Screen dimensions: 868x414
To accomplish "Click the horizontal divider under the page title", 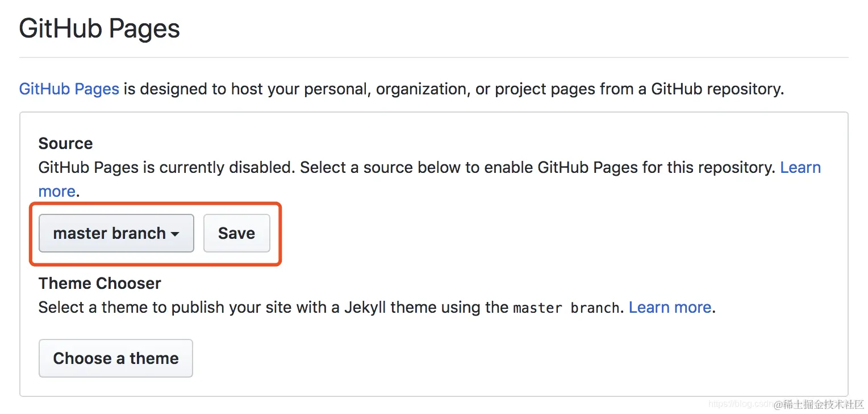I will coord(433,57).
